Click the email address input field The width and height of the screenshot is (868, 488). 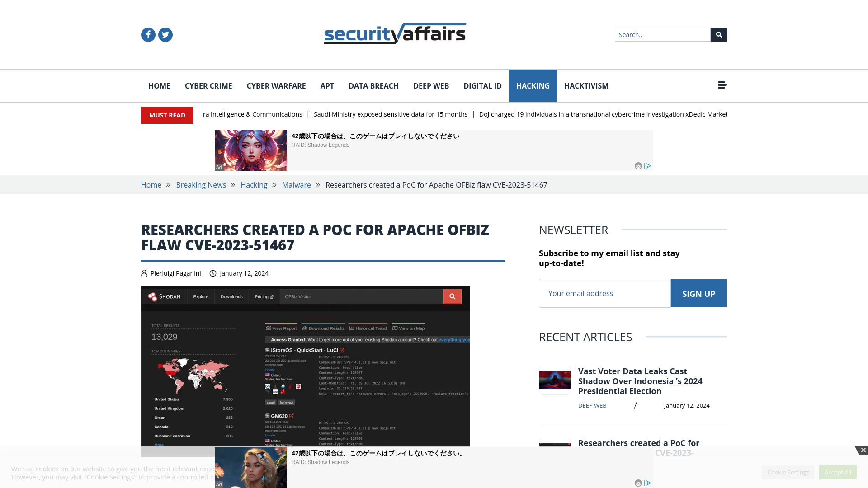[x=604, y=292]
